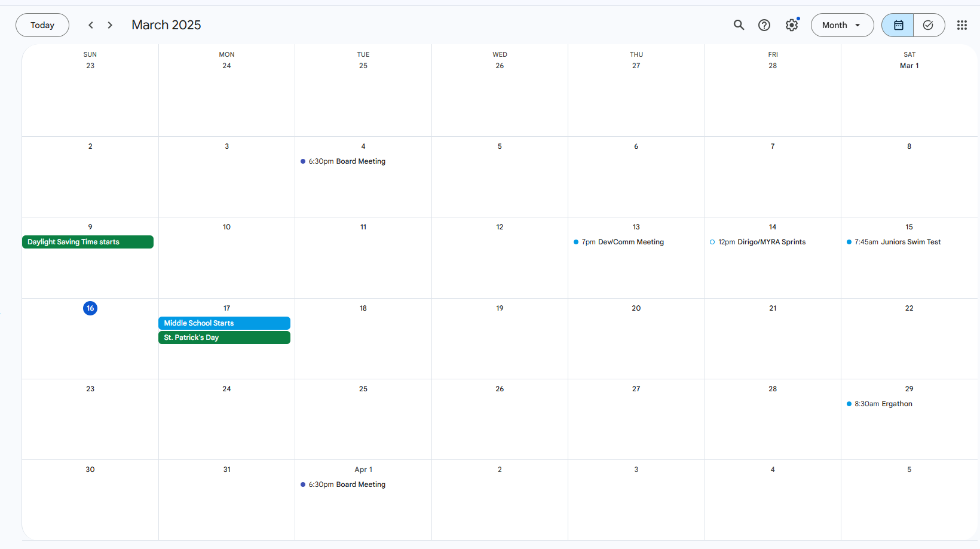Select today's date 16
The width and height of the screenshot is (980, 549).
click(x=90, y=308)
